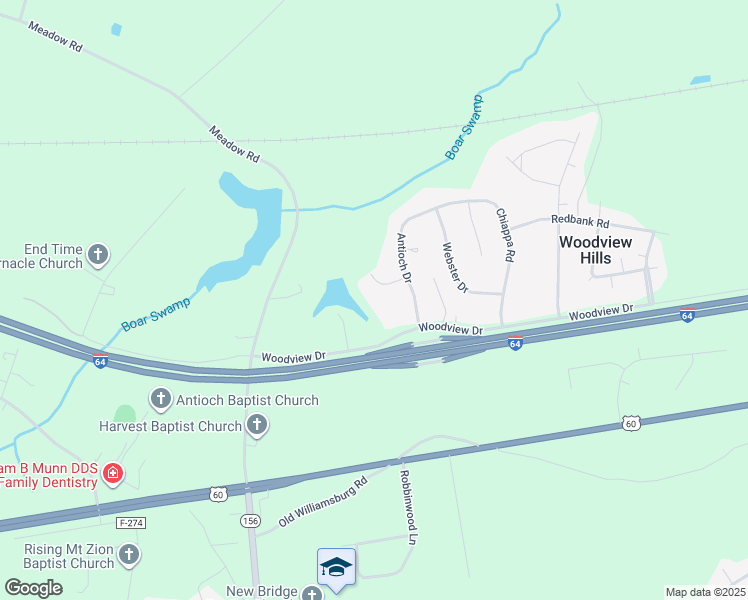Click the Route 156 shield
Screen dimensions: 748x600
(250, 521)
